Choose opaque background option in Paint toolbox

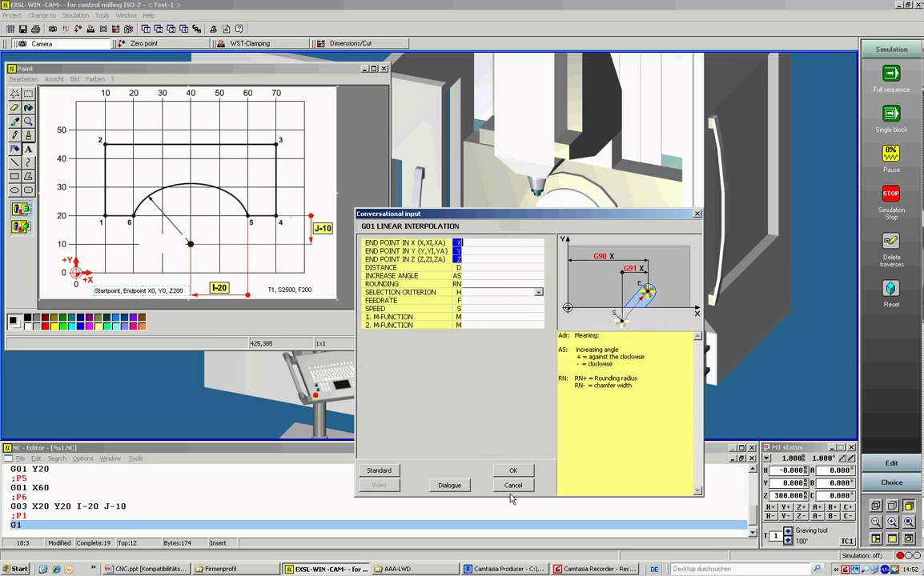(21, 209)
